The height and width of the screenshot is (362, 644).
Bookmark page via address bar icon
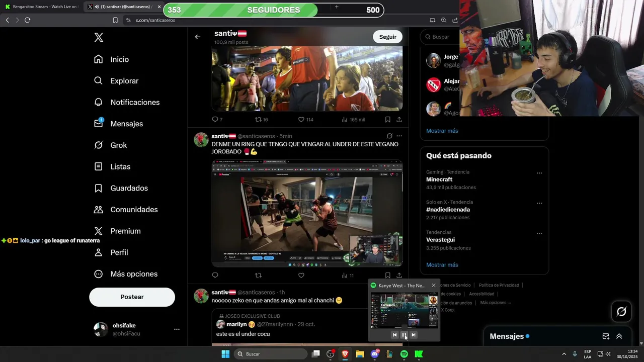pos(115,20)
